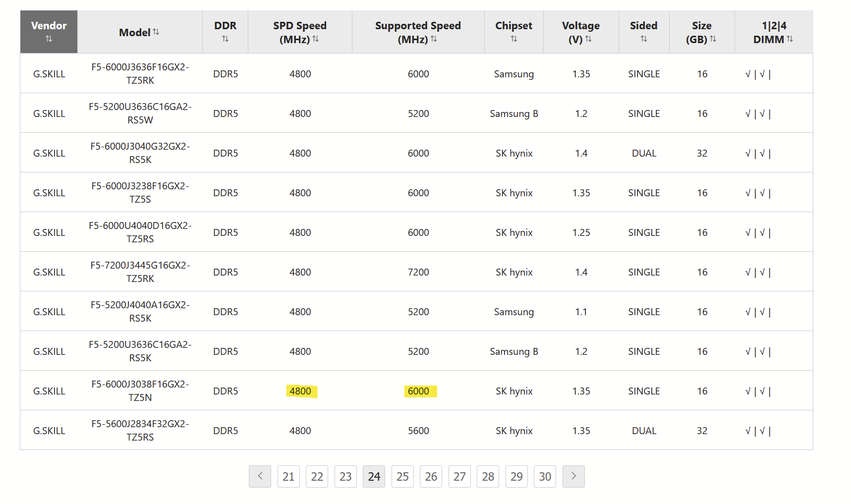Go to previous pagination page arrow

260,476
